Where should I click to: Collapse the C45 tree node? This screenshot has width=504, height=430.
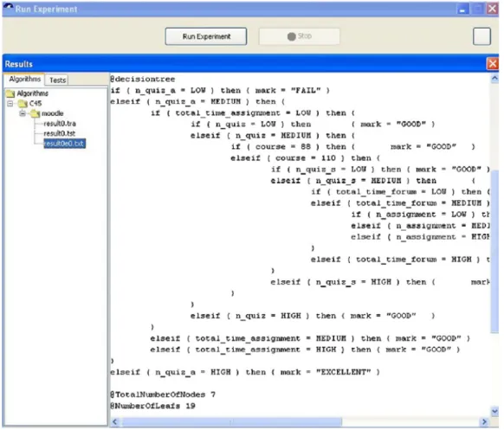click(10, 104)
